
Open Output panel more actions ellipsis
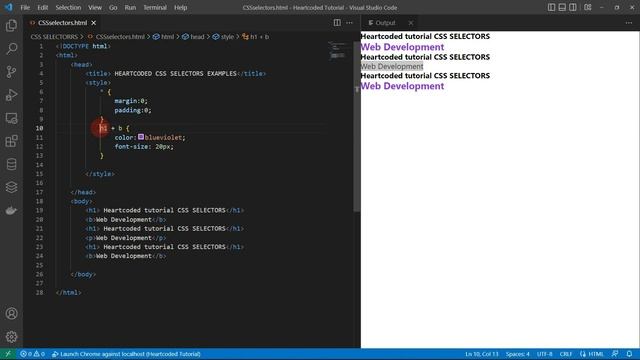point(629,23)
